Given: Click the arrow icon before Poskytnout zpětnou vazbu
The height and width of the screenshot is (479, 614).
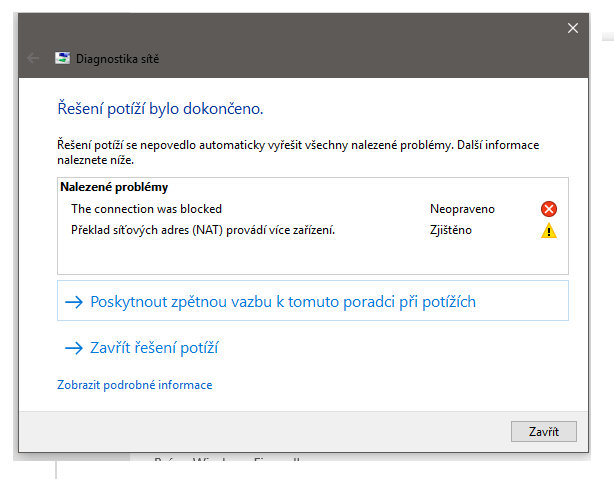Looking at the screenshot, I should click(73, 301).
